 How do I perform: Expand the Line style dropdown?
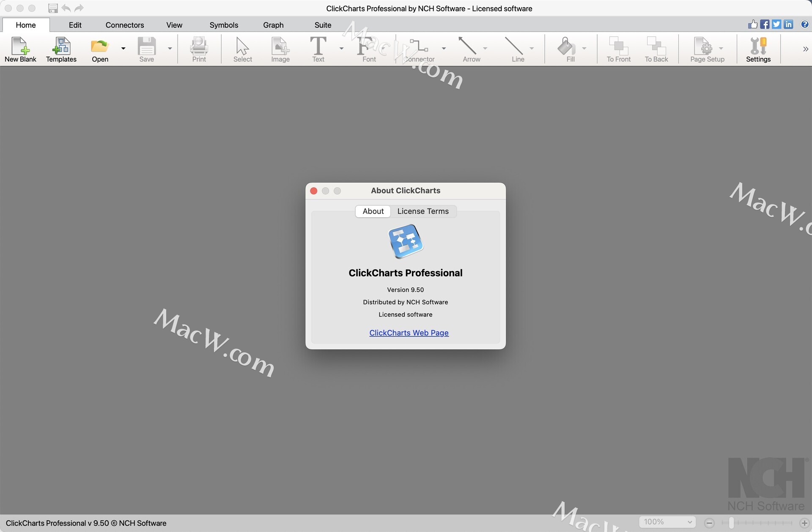(x=532, y=48)
